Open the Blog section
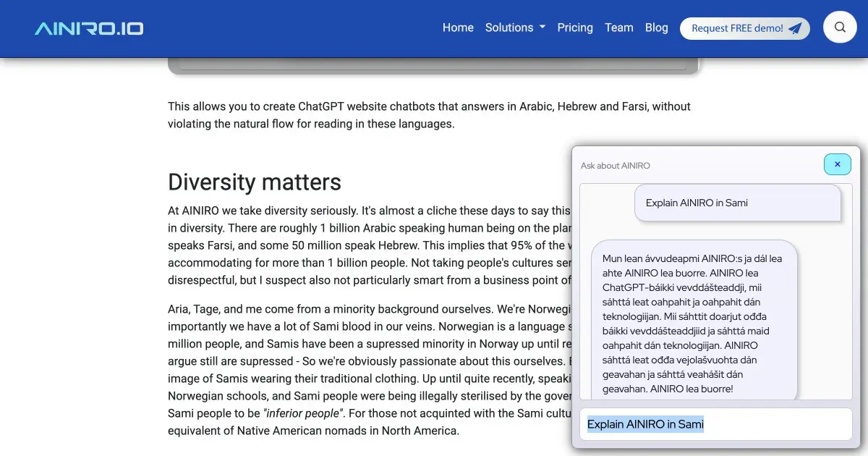This screenshot has width=868, height=456. point(657,28)
